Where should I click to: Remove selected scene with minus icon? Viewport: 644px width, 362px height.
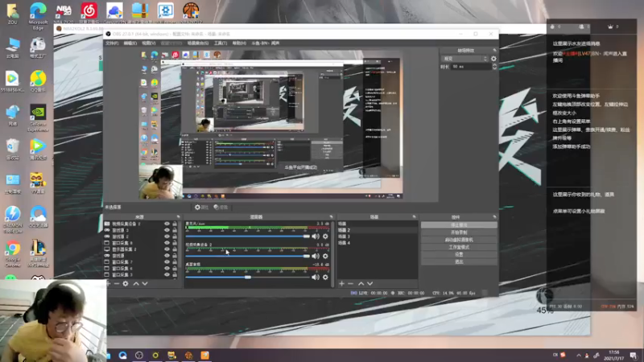(350, 284)
